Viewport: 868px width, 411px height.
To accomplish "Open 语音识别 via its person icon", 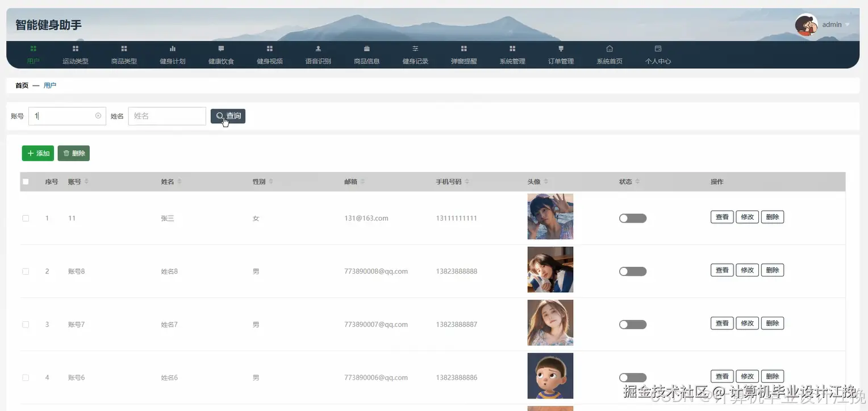I will 318,49.
